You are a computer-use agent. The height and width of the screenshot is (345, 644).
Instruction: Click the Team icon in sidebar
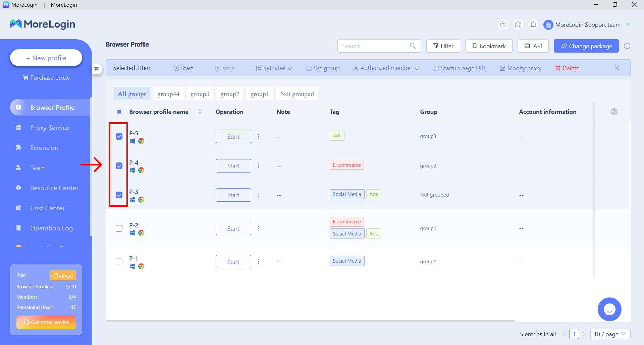point(18,167)
